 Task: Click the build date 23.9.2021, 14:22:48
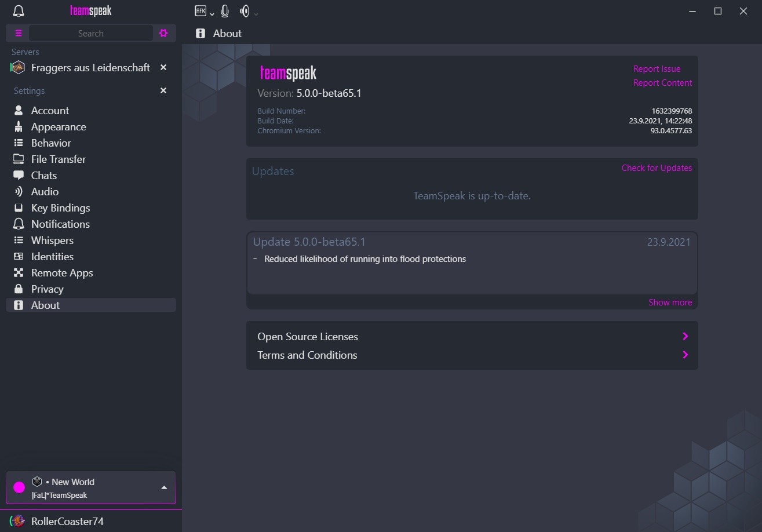(x=661, y=121)
